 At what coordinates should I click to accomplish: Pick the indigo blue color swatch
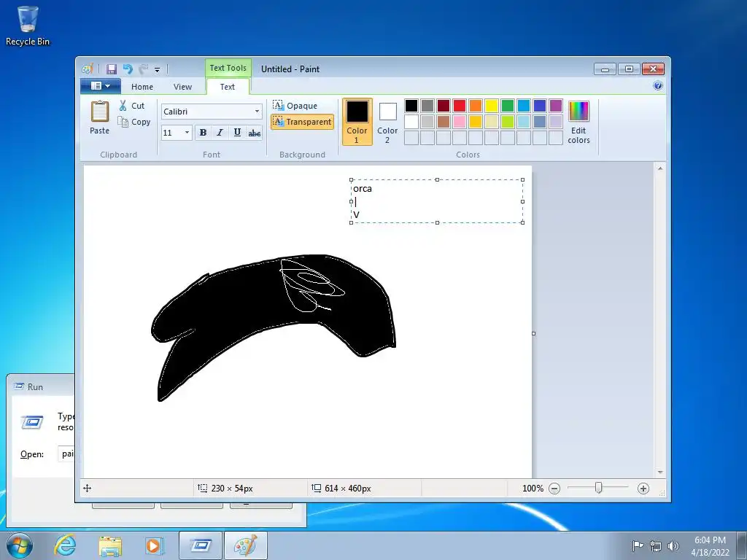(x=540, y=106)
